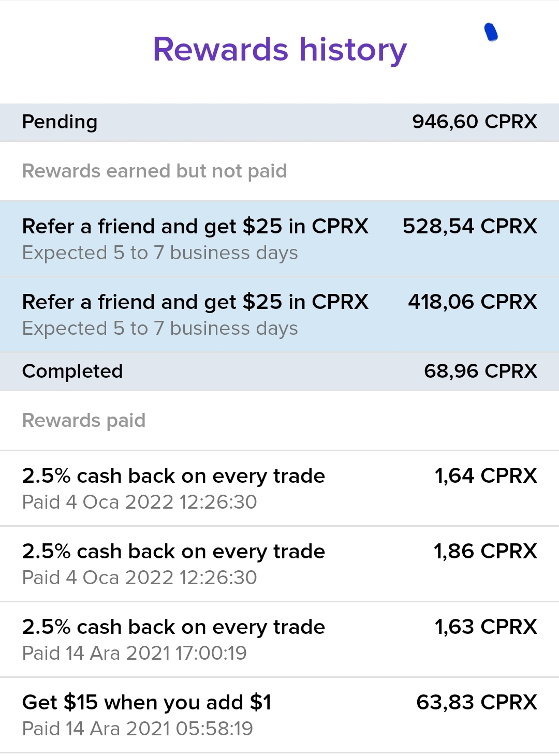
Task: Select the Completed section header
Action: click(279, 372)
